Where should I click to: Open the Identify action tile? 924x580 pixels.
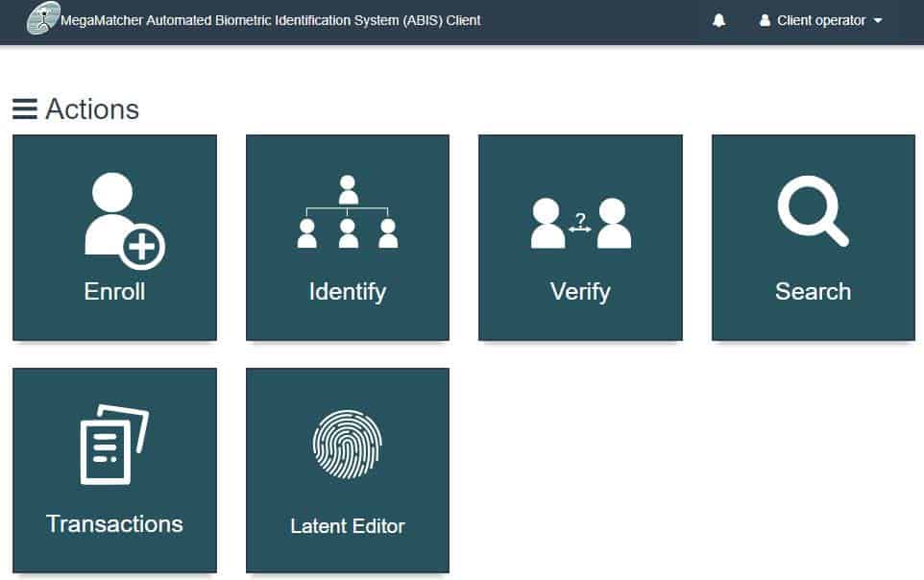(348, 237)
